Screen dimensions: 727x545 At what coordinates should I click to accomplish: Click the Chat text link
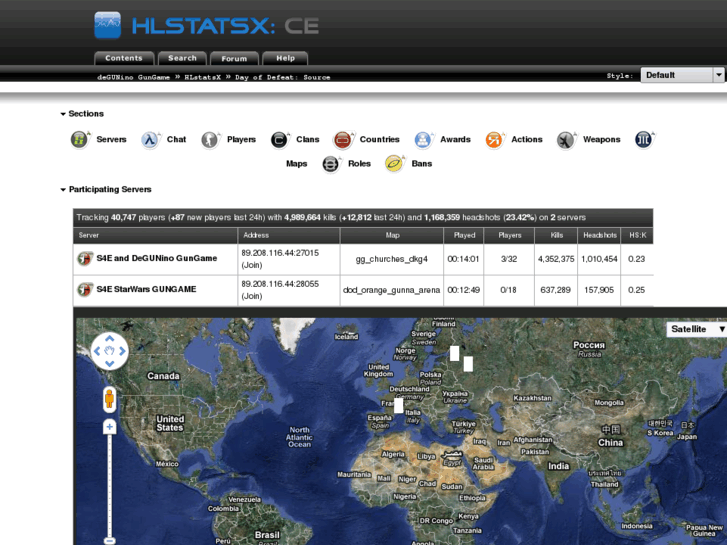pos(176,139)
